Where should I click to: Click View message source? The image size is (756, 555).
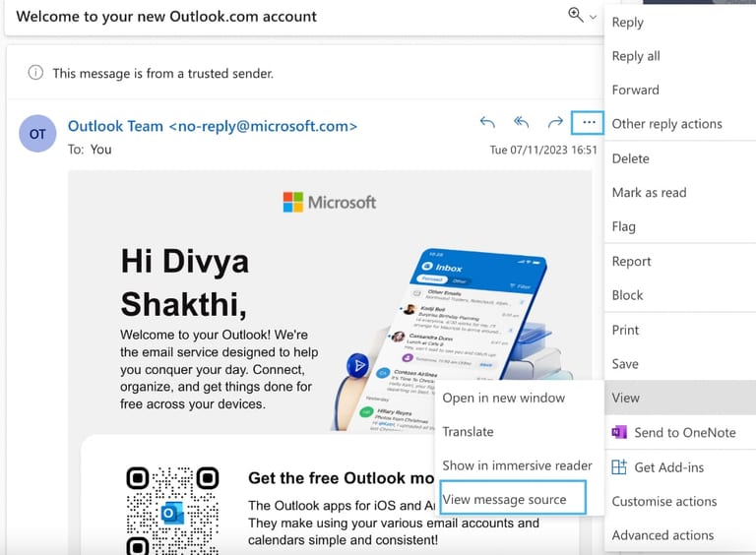point(513,497)
